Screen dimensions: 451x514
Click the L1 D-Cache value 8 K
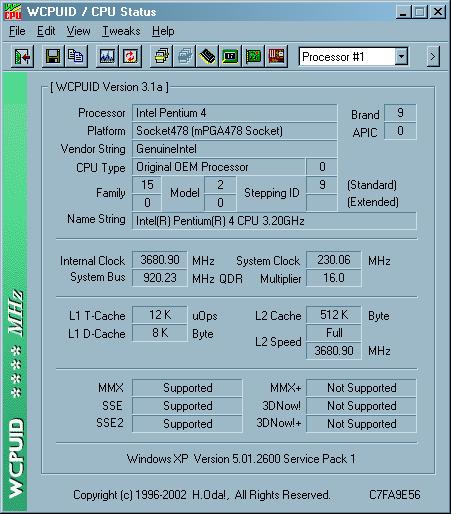click(160, 333)
